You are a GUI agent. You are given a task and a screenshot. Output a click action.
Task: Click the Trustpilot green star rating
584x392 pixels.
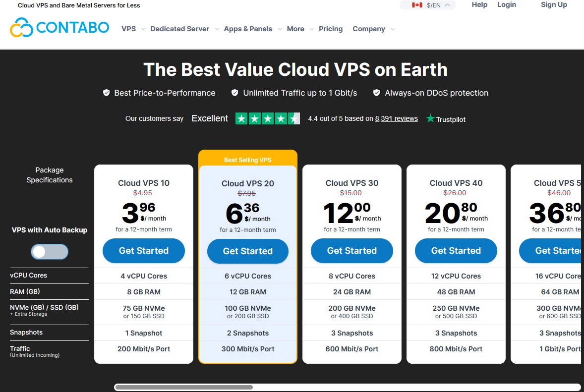[x=267, y=118]
